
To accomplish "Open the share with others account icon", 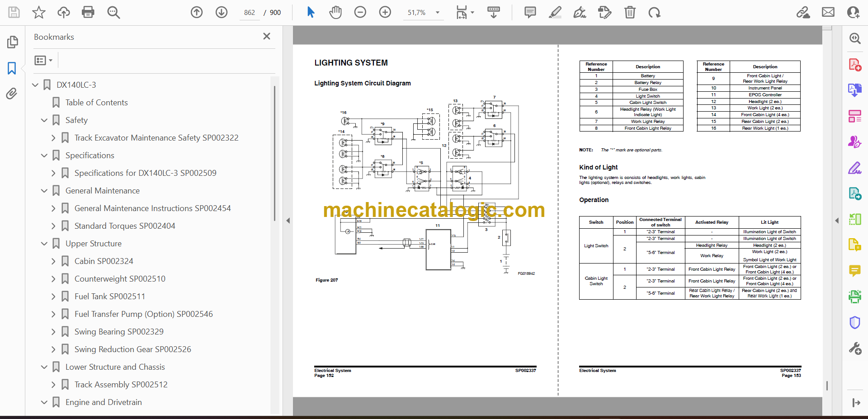I will (x=853, y=12).
